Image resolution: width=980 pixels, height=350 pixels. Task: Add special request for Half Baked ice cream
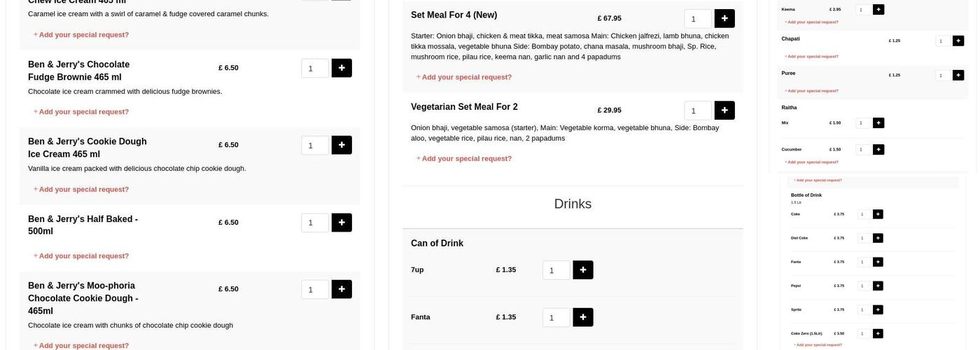pyautogui.click(x=83, y=256)
